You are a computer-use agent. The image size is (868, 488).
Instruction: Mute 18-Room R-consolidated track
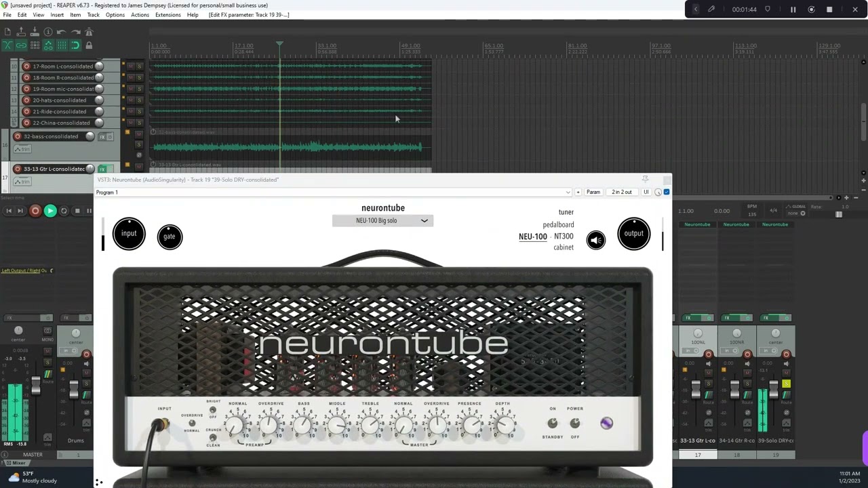131,78
